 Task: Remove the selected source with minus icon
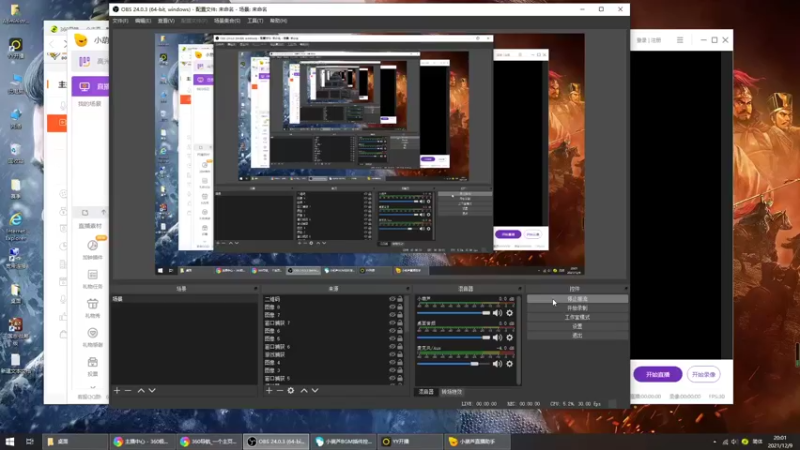pyautogui.click(x=280, y=390)
